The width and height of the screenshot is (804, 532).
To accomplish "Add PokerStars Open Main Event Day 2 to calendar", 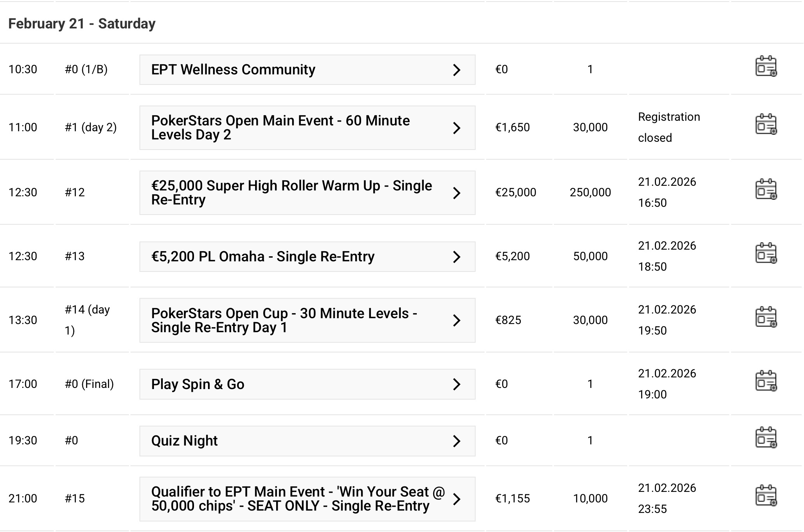I will (766, 125).
